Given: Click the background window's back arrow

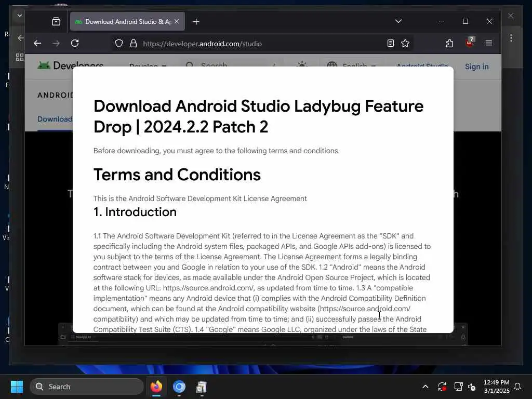Looking at the screenshot, I should [x=21, y=37].
